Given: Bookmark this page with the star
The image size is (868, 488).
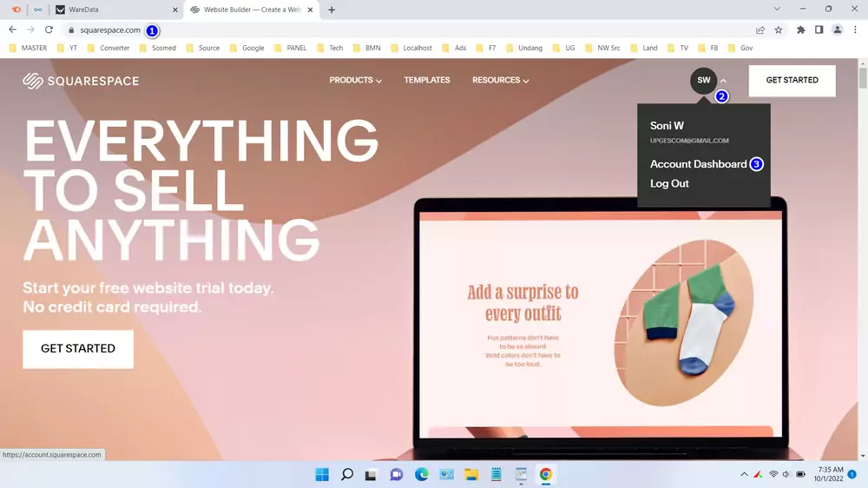Looking at the screenshot, I should pyautogui.click(x=779, y=30).
